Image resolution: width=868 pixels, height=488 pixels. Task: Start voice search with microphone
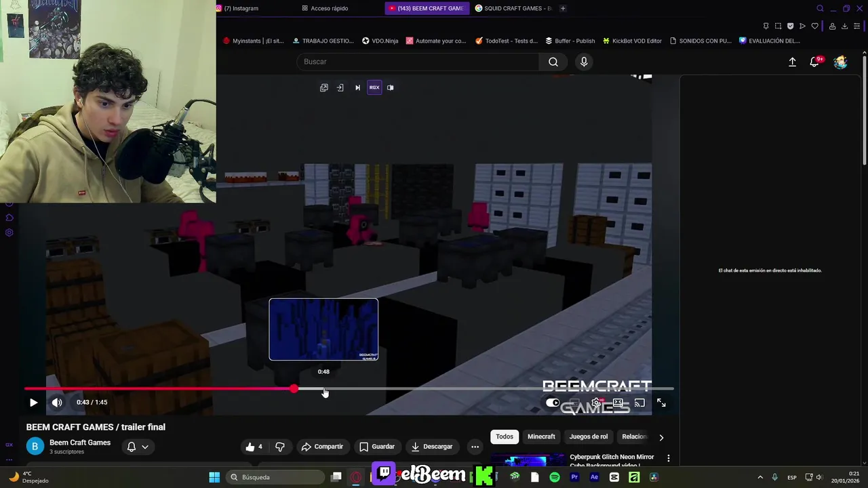pyautogui.click(x=584, y=62)
